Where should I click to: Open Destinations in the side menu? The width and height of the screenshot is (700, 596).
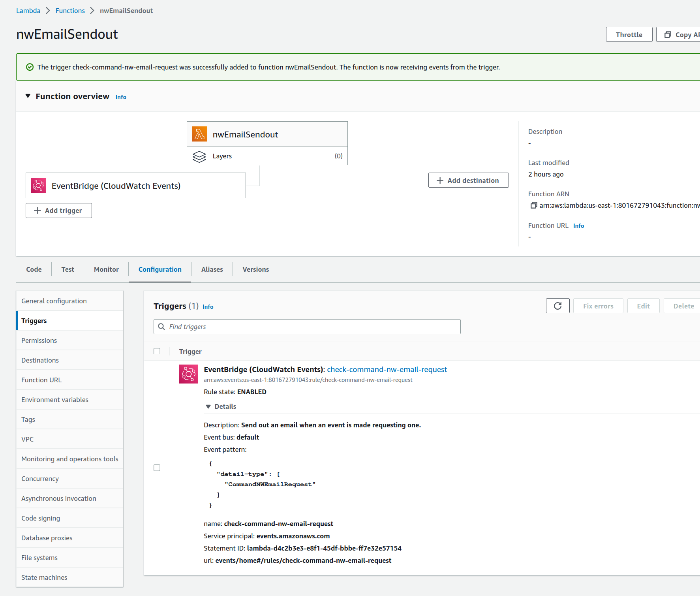(70, 360)
